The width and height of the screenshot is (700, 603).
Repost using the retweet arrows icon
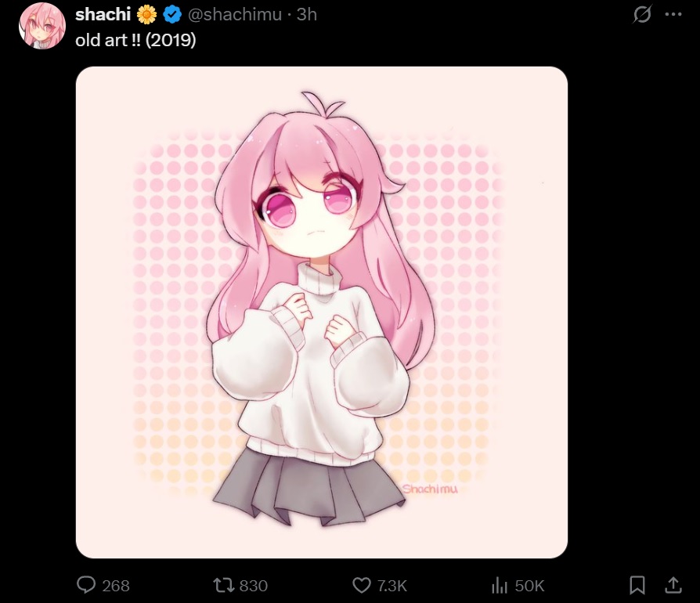tap(224, 585)
